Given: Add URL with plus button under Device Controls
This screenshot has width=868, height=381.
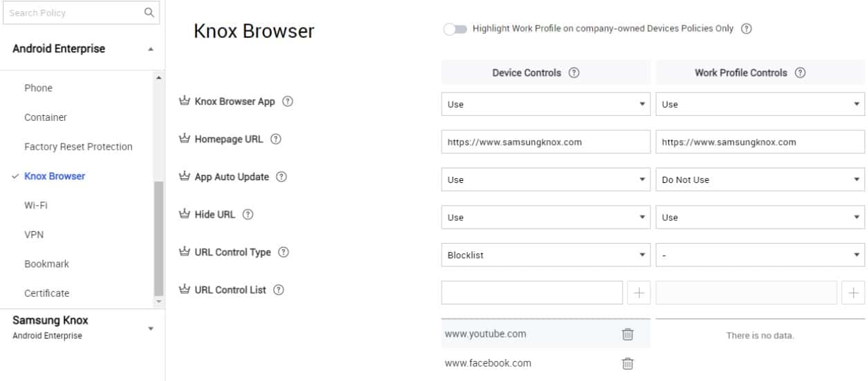Looking at the screenshot, I should pyautogui.click(x=639, y=293).
